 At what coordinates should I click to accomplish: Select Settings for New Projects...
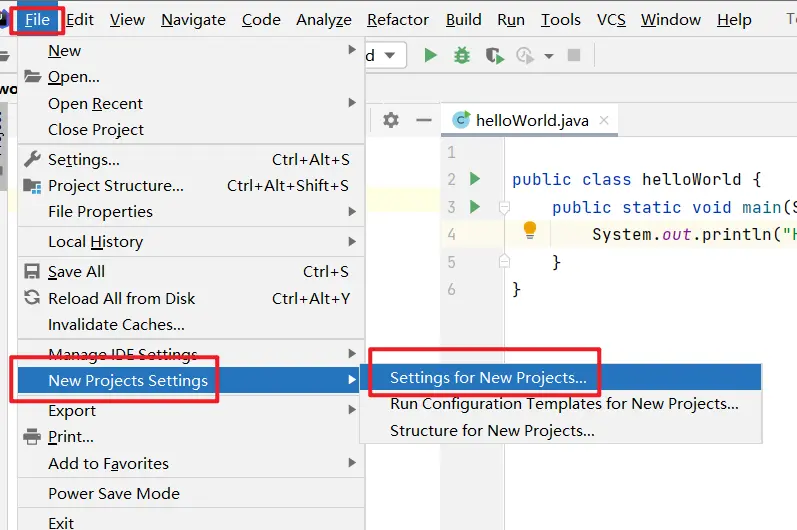(488, 377)
